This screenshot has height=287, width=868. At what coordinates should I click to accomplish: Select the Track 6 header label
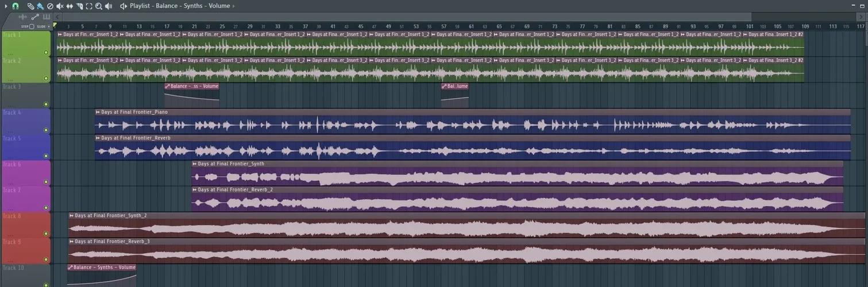pyautogui.click(x=13, y=164)
